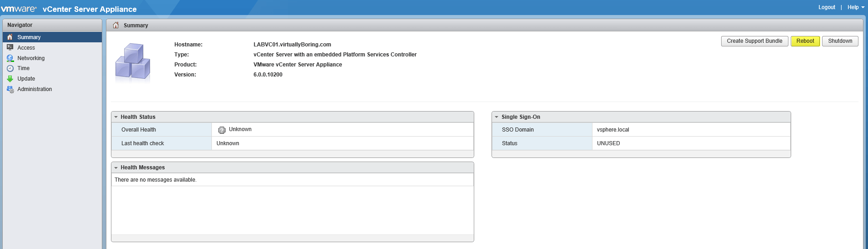Image resolution: width=868 pixels, height=249 pixels.
Task: Open the Administration navigator item
Action: (x=52, y=89)
